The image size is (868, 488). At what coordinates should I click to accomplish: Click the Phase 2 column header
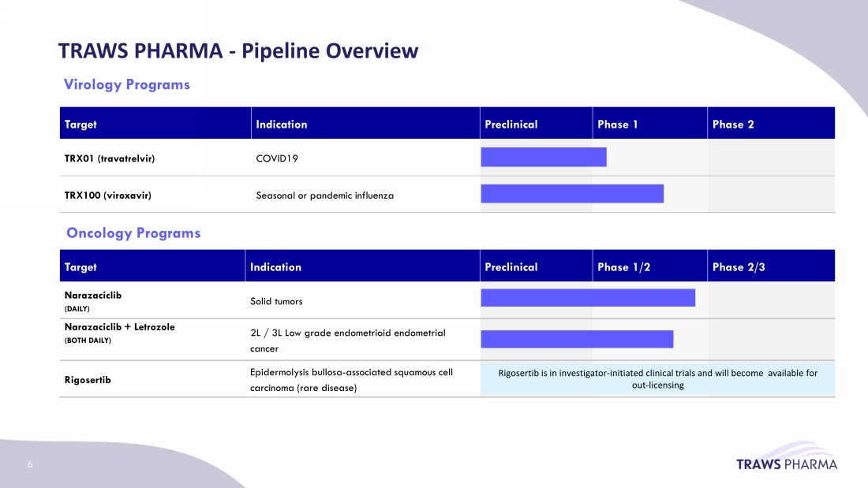point(733,124)
